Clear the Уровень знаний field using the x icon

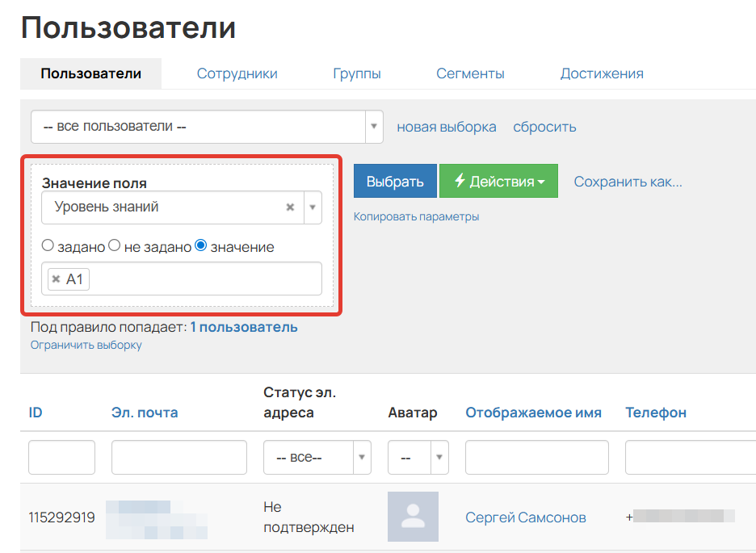(290, 207)
